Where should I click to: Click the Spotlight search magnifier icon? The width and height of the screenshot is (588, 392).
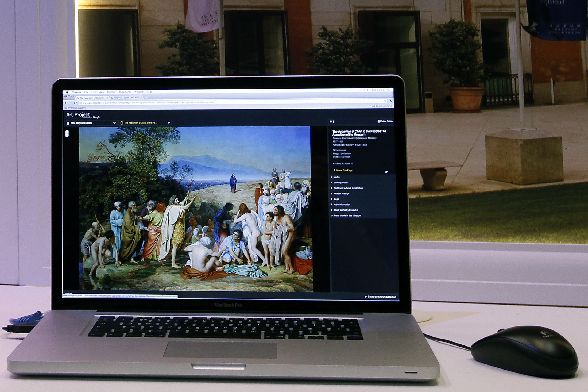pyautogui.click(x=388, y=90)
